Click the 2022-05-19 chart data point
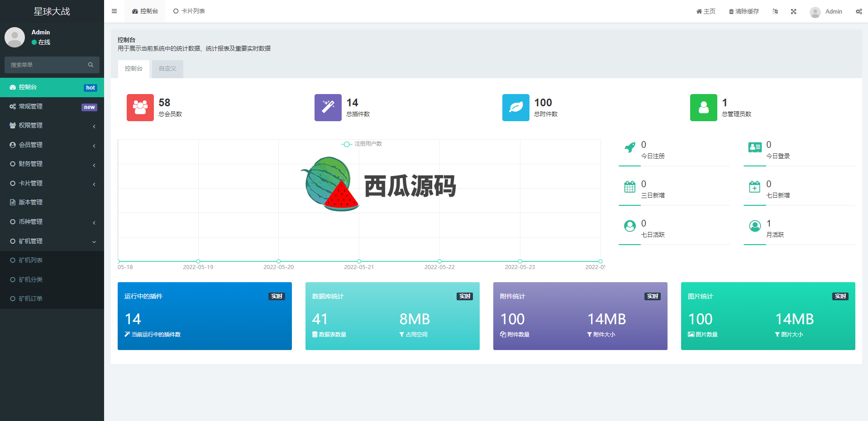868x421 pixels. (198, 261)
